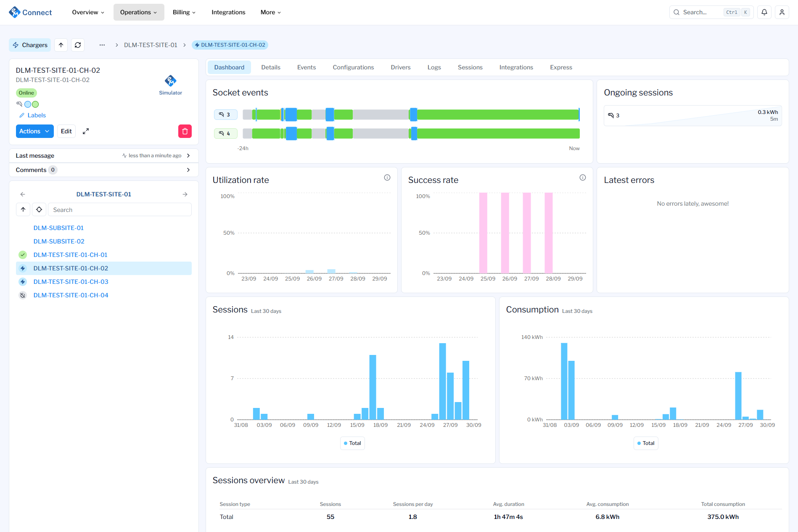
Task: Click the expand fullscreen arrows icon
Action: (x=86, y=131)
